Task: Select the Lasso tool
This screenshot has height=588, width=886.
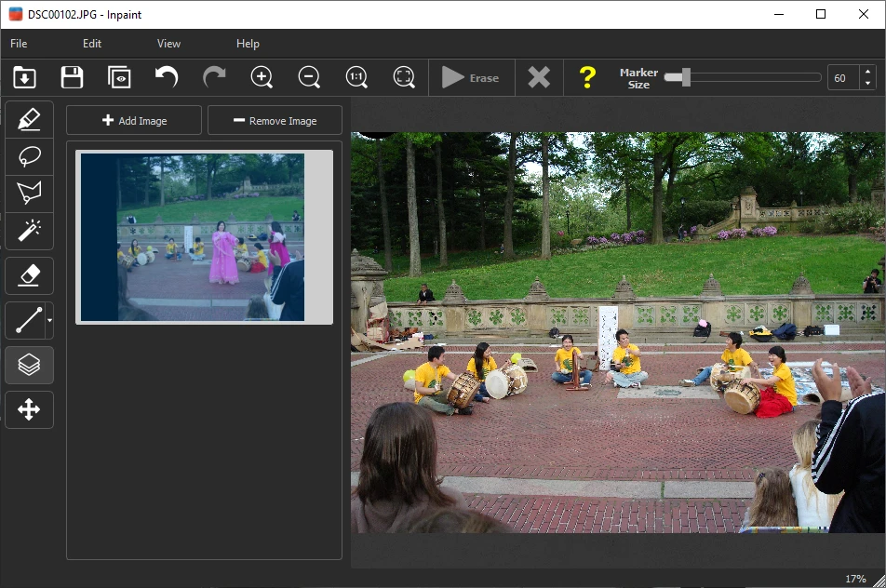Action: point(29,156)
